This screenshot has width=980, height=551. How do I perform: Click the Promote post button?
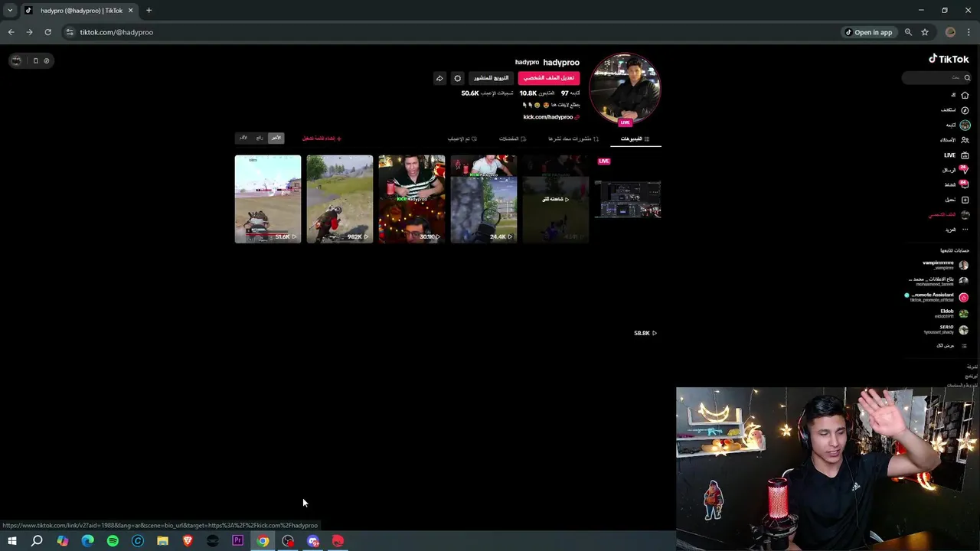(x=491, y=78)
